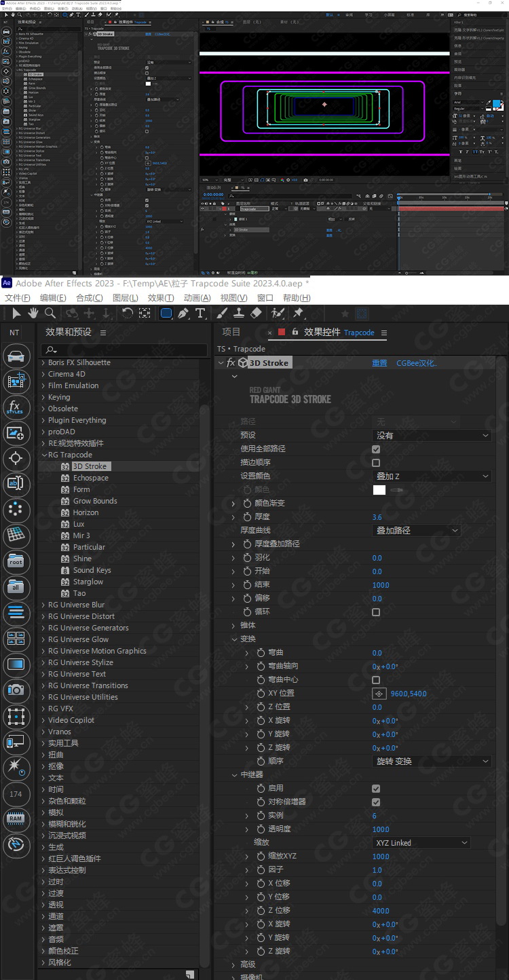Open the 编辑(E) menu

53,298
